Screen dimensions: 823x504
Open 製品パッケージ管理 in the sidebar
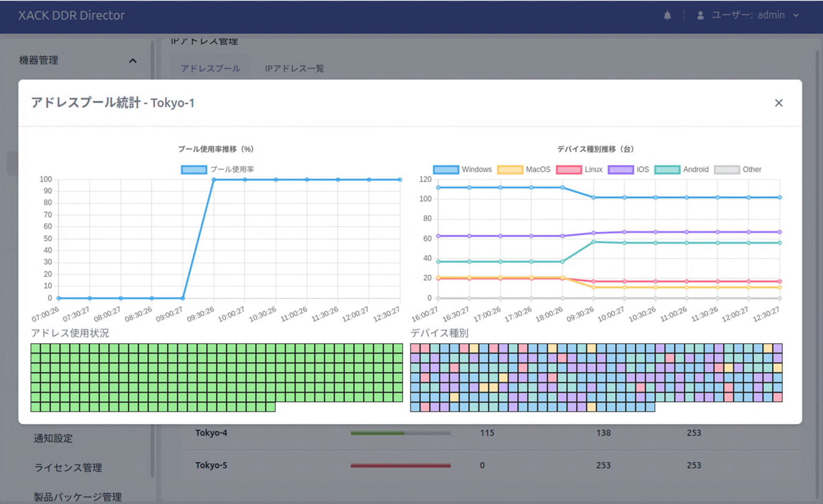[78, 497]
